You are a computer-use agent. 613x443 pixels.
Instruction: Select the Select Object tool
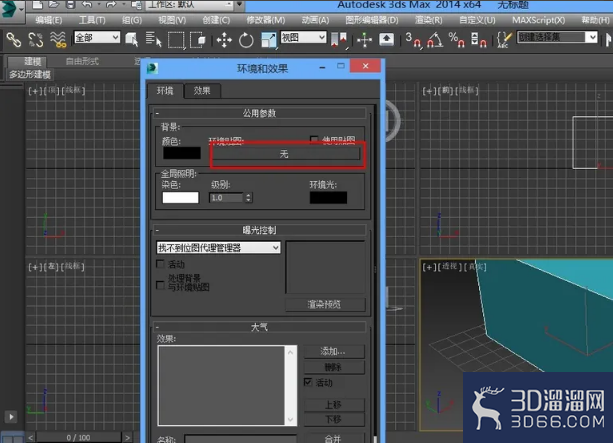132,39
